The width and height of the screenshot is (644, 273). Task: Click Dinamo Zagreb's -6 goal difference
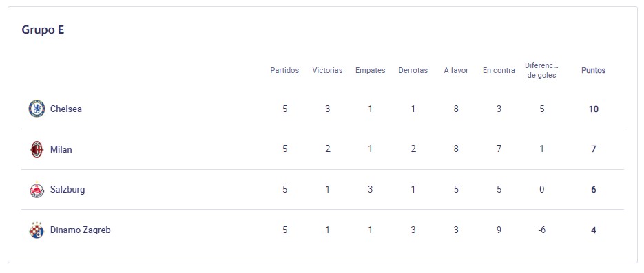click(542, 230)
